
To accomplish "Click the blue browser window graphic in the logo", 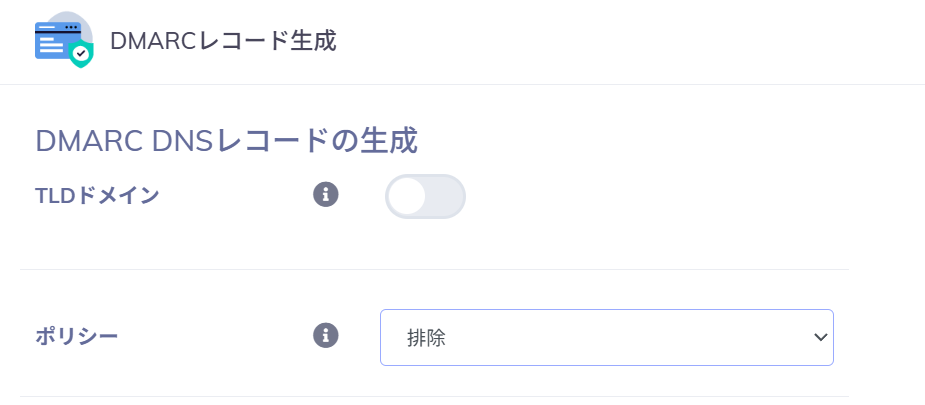I will tap(55, 40).
